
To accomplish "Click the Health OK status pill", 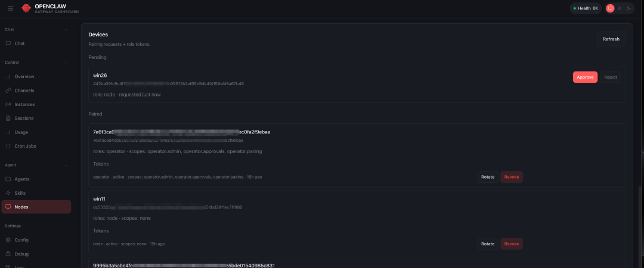I will (586, 8).
